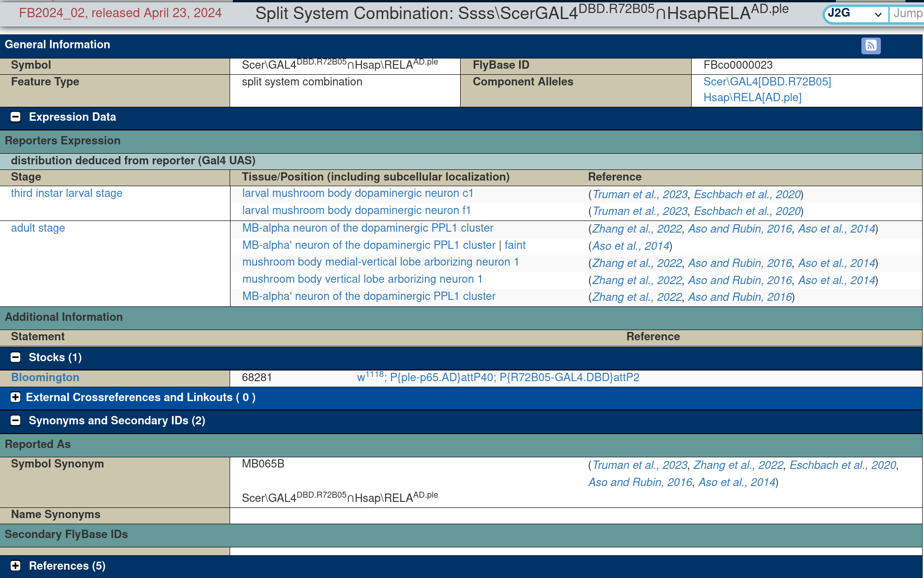Collapse Synonyms and Secondary IDs section
This screenshot has width=924, height=578.
click(x=15, y=421)
